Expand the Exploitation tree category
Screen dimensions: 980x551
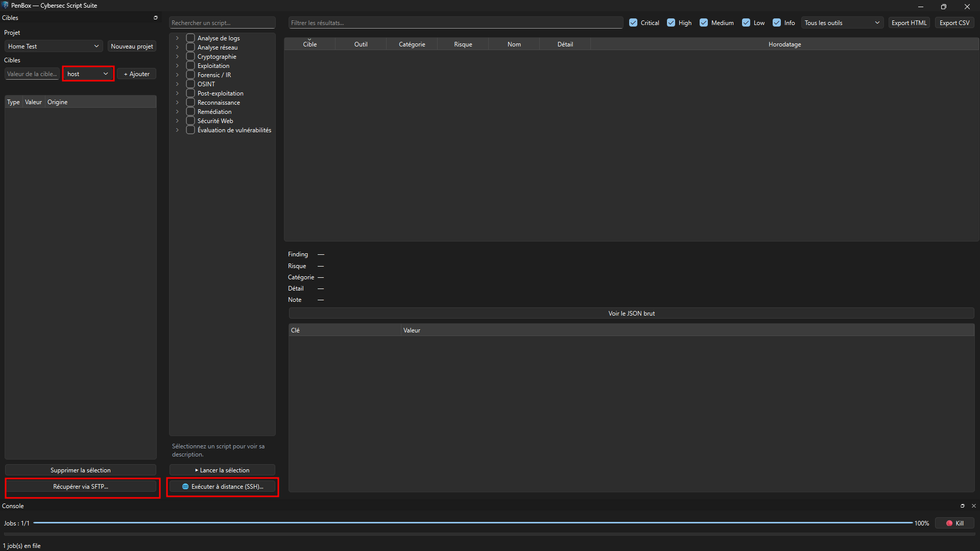tap(177, 65)
